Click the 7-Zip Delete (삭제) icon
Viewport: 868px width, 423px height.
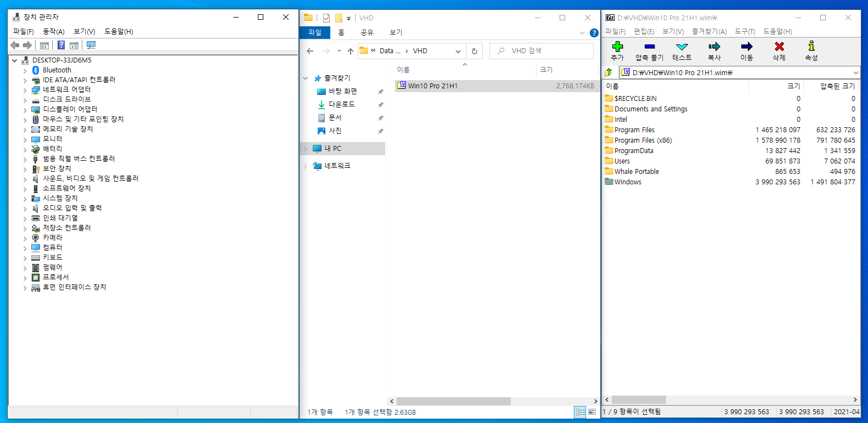point(779,47)
